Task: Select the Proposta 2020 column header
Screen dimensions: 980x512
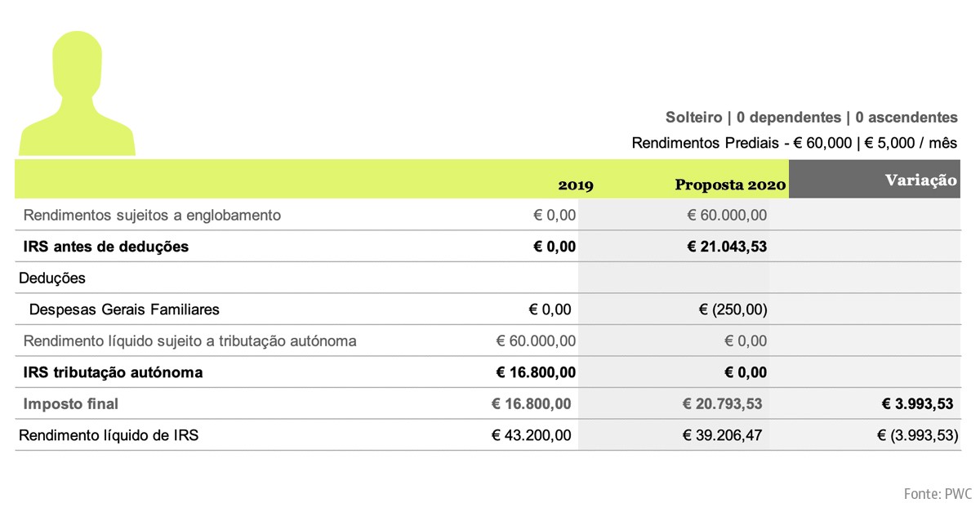Action: (729, 185)
